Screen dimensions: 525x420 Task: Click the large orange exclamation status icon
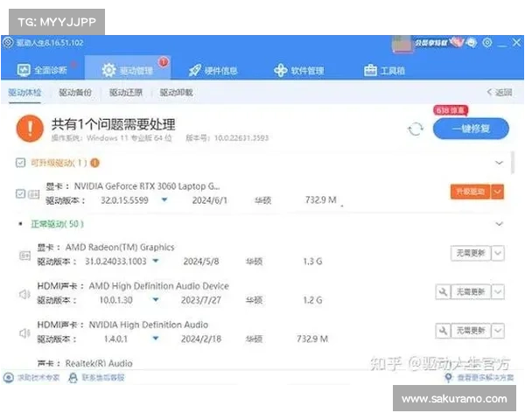click(x=30, y=129)
